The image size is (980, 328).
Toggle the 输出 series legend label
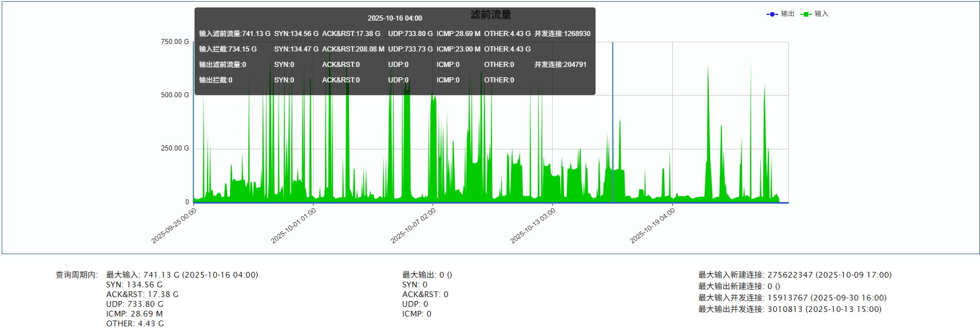click(787, 14)
